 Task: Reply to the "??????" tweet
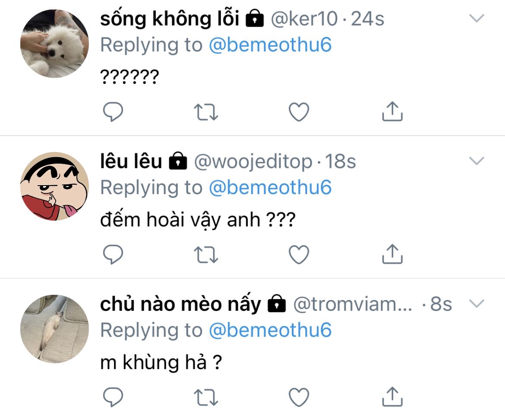pos(113,111)
